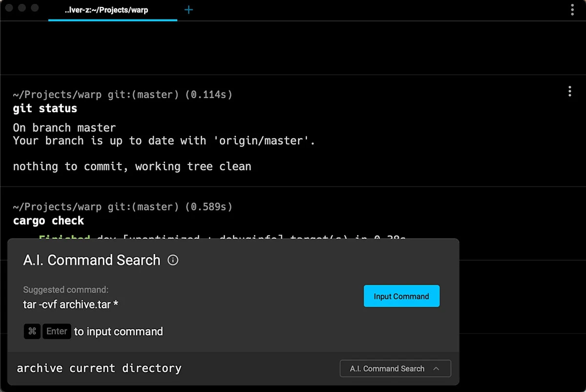Click the yellow minimize traffic light button
Image resolution: width=586 pixels, height=392 pixels.
(21, 8)
